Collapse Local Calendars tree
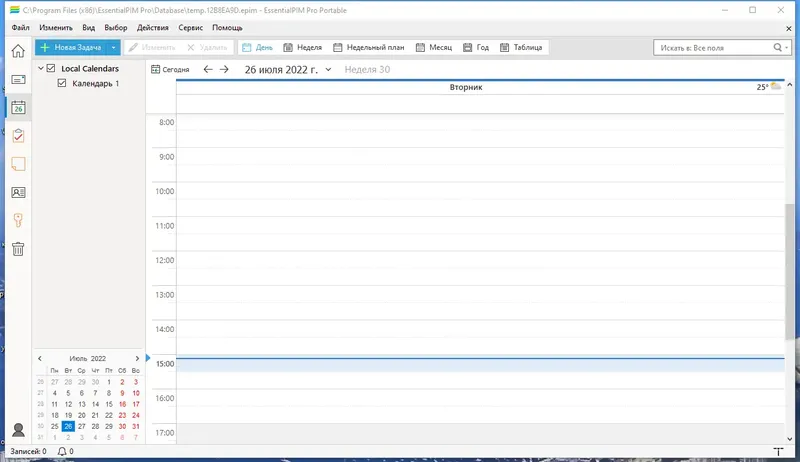Screen dimensions: 800x462 tap(40, 68)
